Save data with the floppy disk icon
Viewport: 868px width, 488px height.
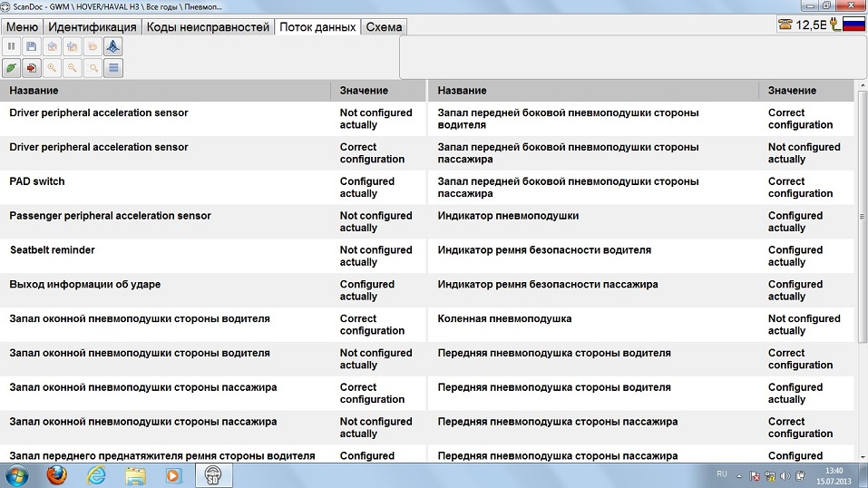click(x=32, y=46)
